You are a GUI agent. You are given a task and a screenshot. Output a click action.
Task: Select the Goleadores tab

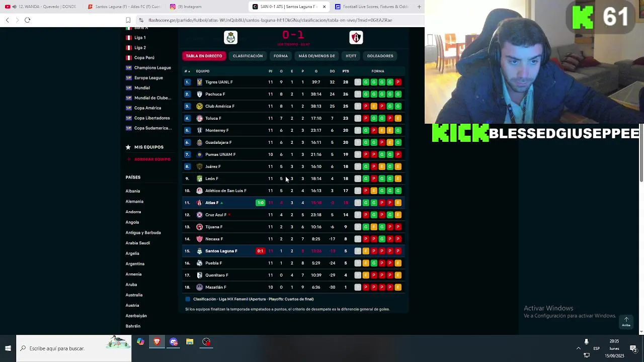380,56
